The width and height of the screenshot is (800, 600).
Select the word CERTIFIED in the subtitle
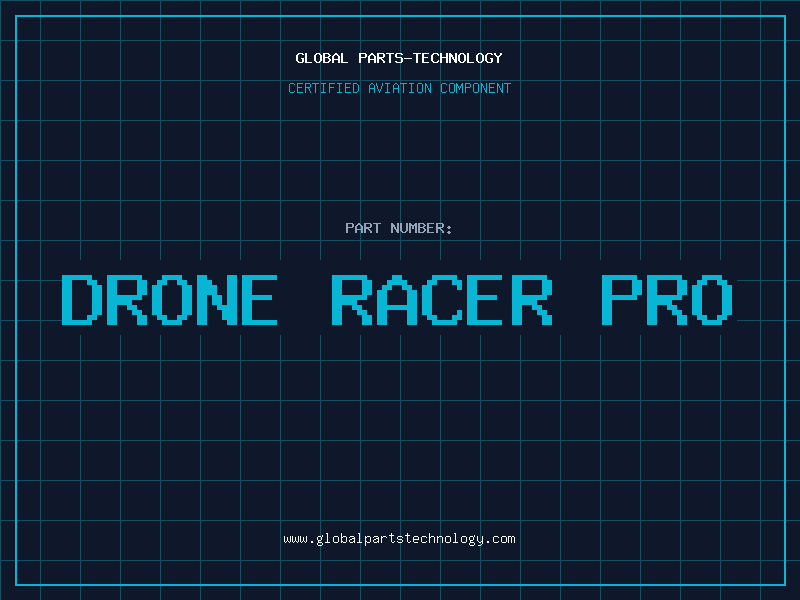[x=325, y=88]
